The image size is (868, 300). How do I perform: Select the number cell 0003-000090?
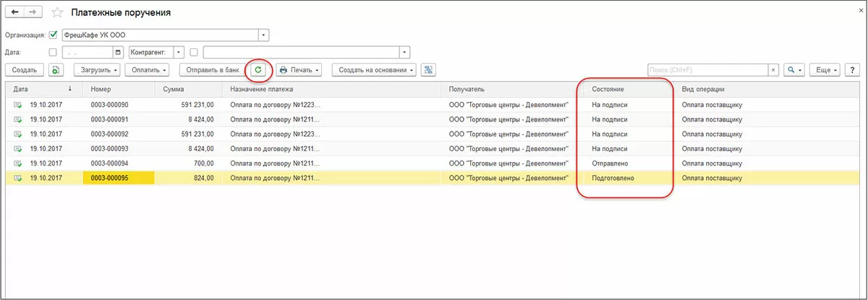coord(119,105)
